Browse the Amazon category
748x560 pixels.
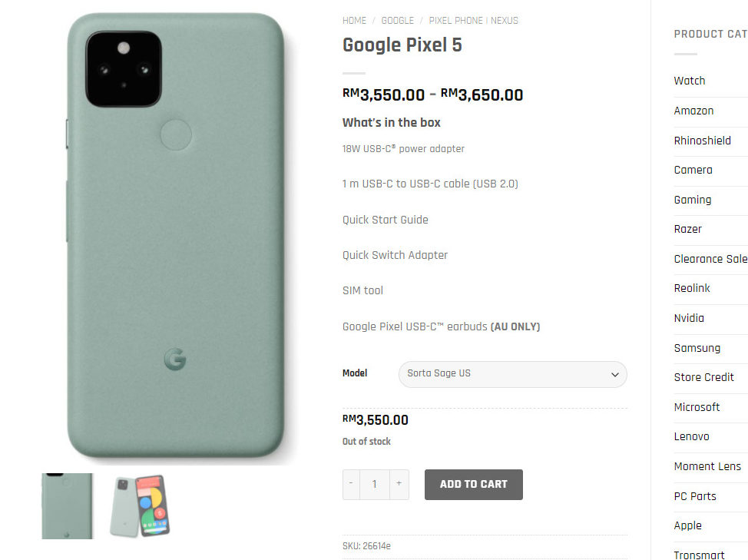click(x=693, y=111)
